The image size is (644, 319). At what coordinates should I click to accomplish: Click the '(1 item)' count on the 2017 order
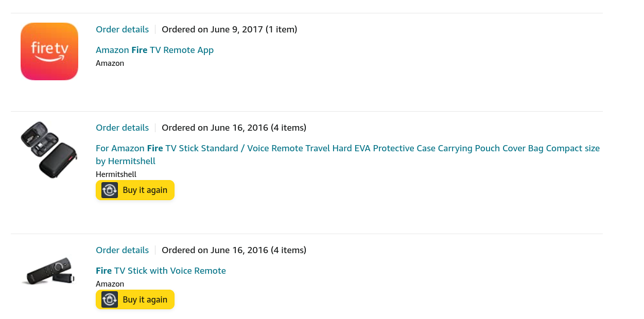click(281, 29)
